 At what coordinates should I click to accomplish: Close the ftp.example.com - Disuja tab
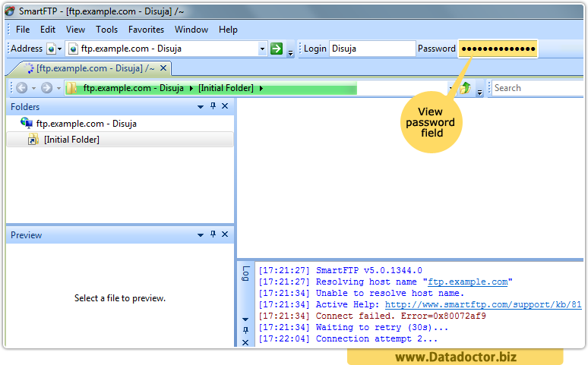163,68
